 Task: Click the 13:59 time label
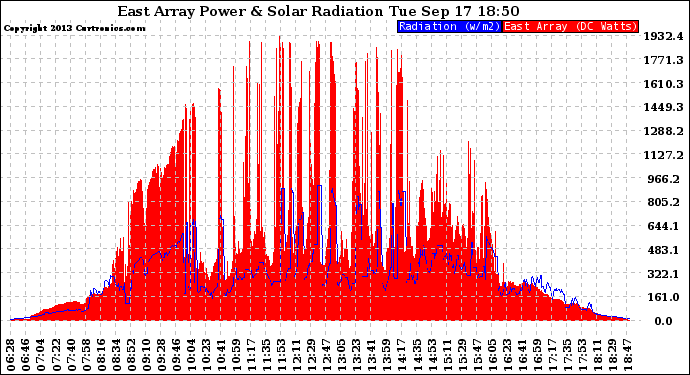(387, 354)
